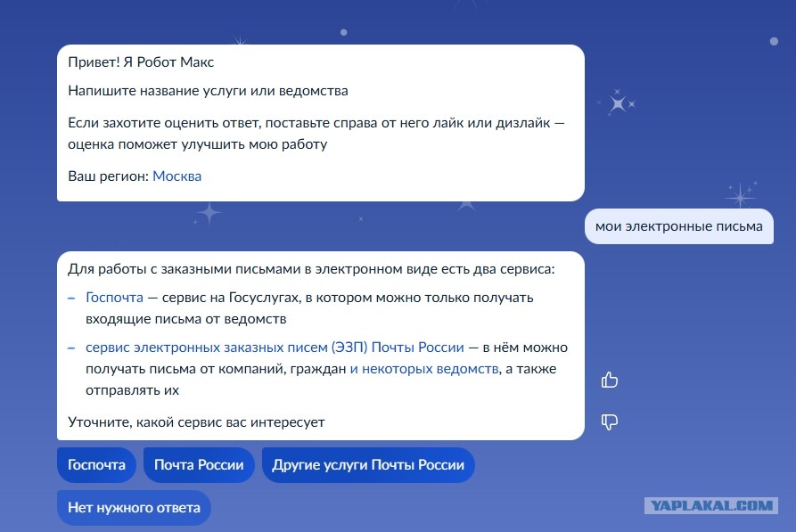Viewport: 796px width, 532px height.
Task: Choose the Почта России quick reply button
Action: click(199, 465)
